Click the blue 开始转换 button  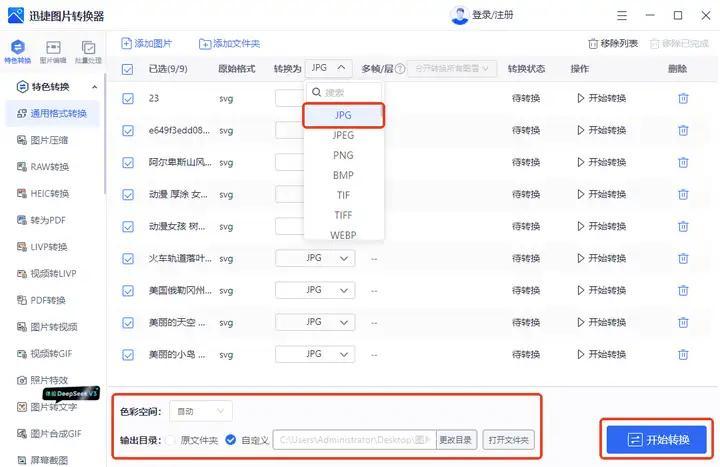click(x=656, y=440)
